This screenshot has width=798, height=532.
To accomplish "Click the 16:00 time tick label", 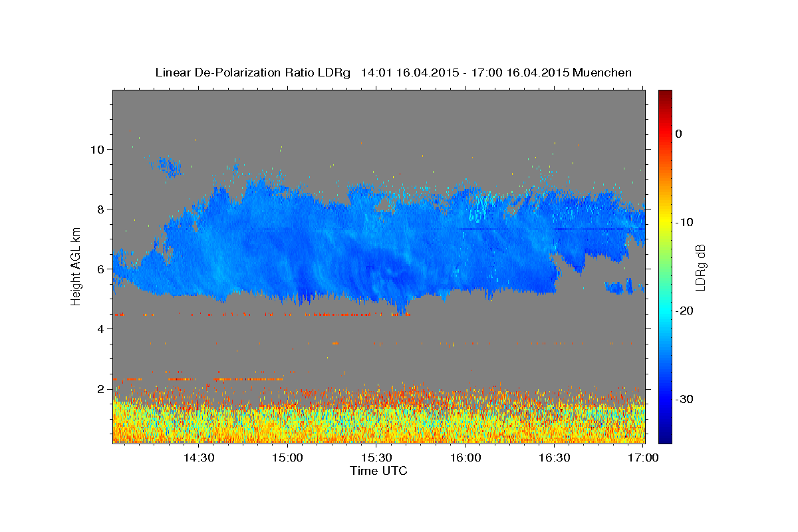I will 465,458.
